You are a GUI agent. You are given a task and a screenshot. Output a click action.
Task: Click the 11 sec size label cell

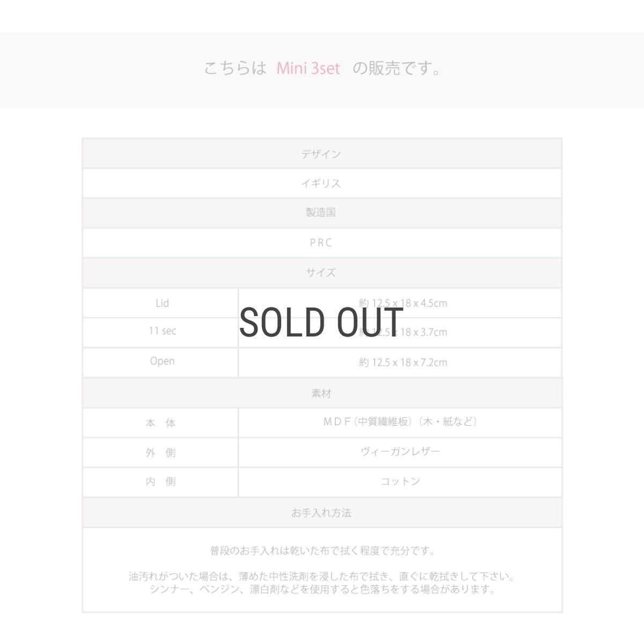(x=161, y=332)
